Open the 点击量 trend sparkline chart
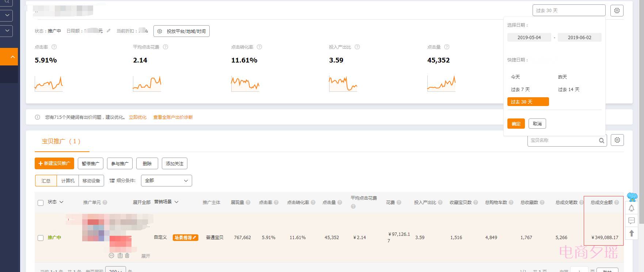 (x=441, y=83)
